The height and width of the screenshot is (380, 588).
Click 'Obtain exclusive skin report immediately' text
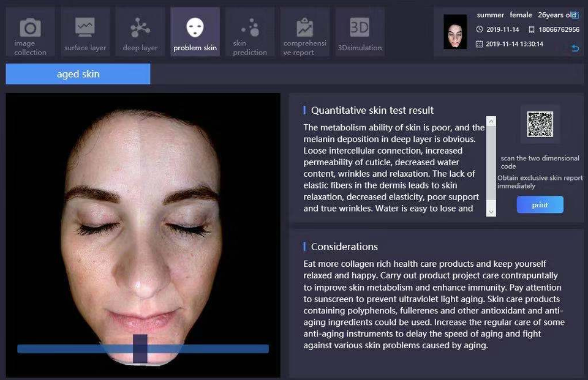click(540, 182)
